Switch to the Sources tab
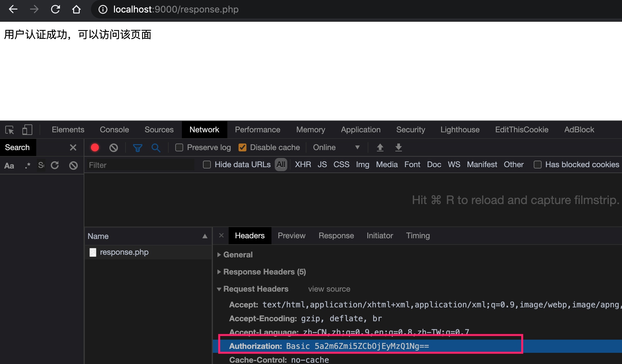 click(159, 130)
